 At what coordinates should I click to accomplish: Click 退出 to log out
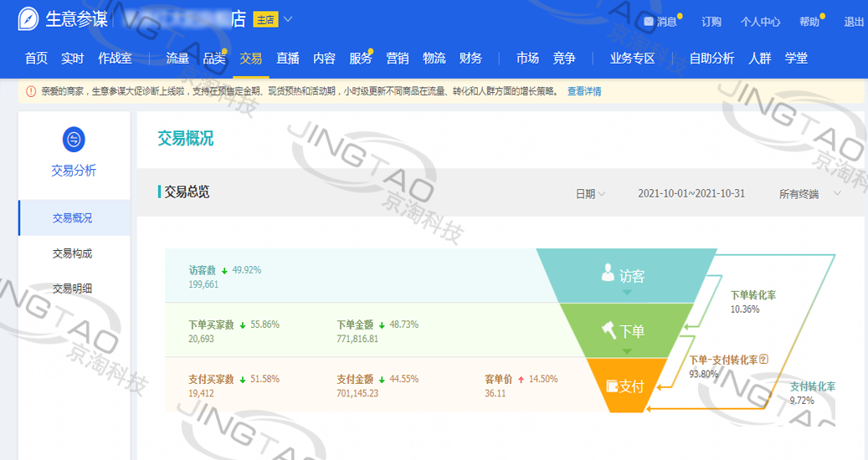854,22
